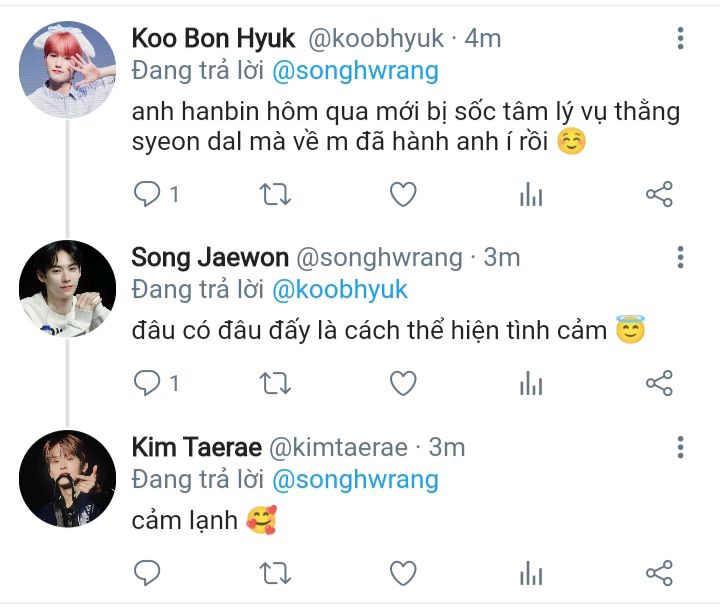This screenshot has width=720, height=608.
Task: Open more options for Kim Taerae's tweet
Action: coord(681,447)
